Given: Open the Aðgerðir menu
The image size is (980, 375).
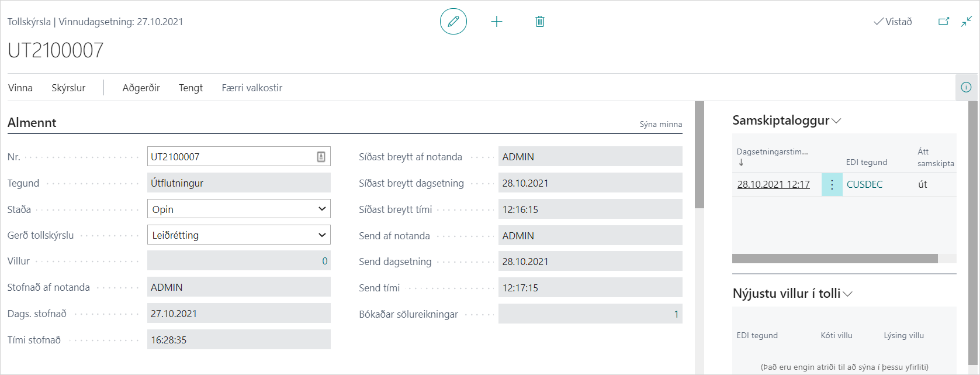Looking at the screenshot, I should pos(141,88).
